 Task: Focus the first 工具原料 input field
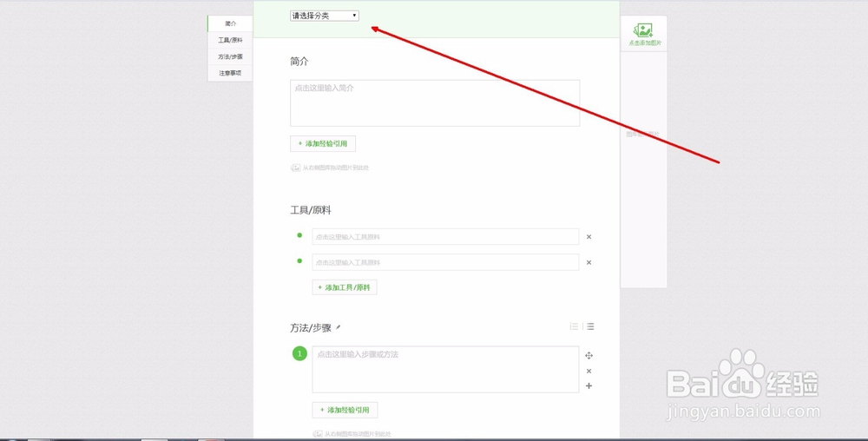point(445,236)
